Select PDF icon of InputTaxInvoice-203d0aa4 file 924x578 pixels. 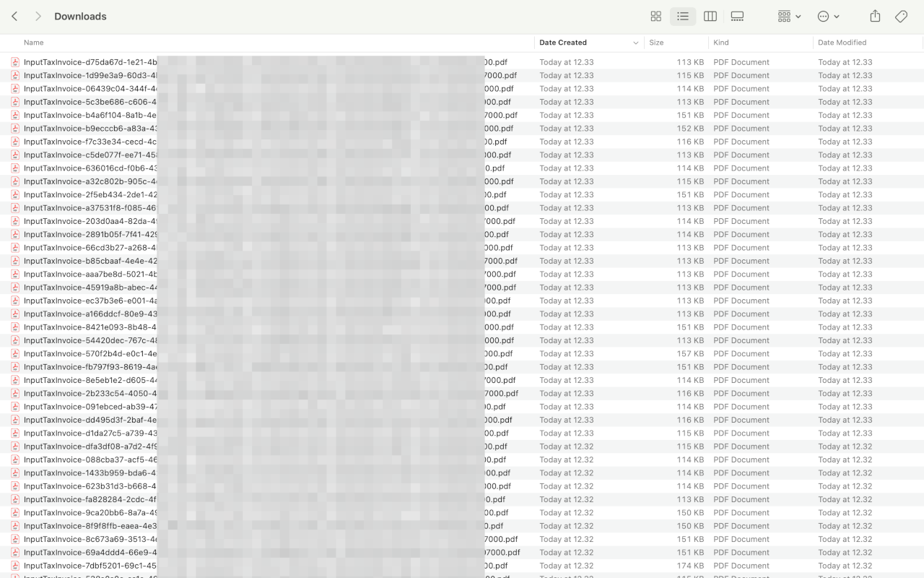pos(15,221)
